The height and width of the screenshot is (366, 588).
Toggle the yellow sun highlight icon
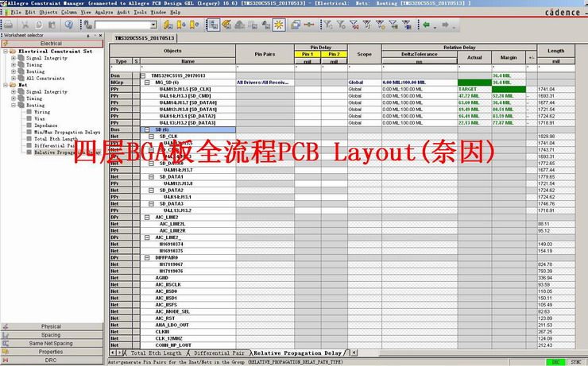coord(279,25)
